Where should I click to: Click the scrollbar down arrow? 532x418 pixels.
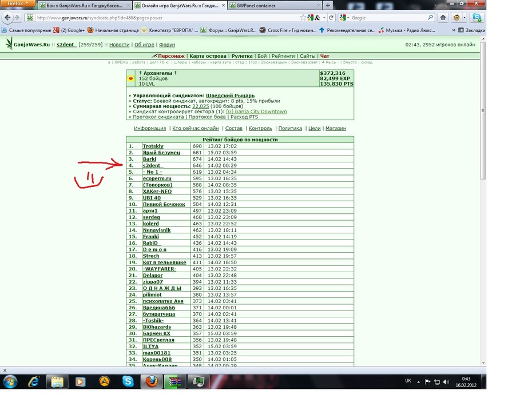483,363
